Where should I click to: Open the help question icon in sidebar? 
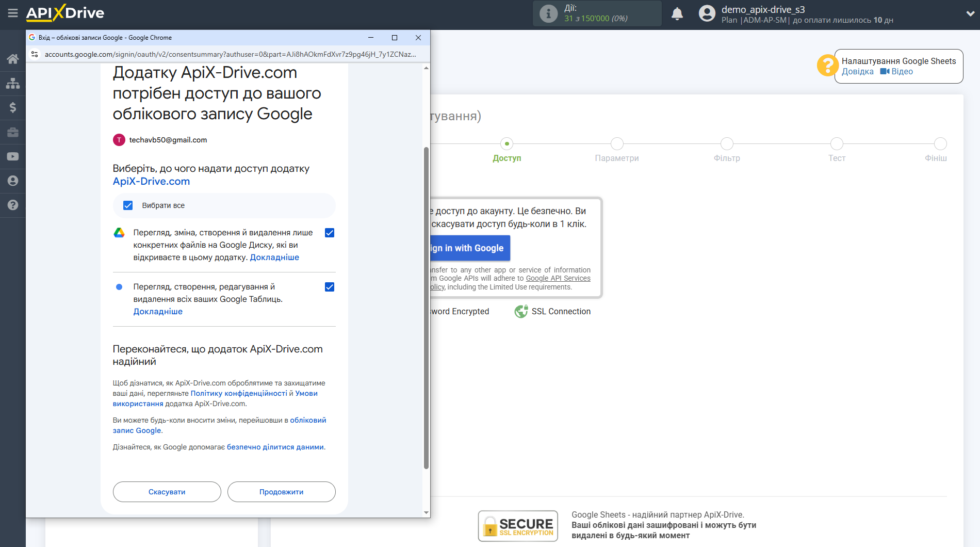click(13, 205)
